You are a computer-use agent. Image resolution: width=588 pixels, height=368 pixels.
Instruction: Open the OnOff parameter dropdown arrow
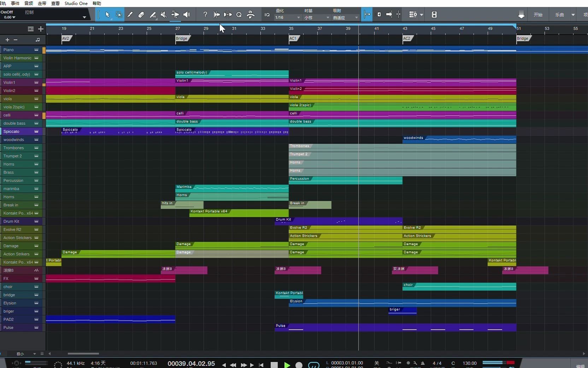84,17
